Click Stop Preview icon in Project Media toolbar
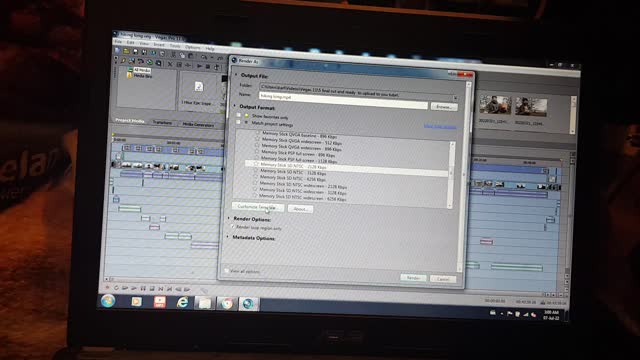This screenshot has height=360, width=640. click(x=208, y=66)
